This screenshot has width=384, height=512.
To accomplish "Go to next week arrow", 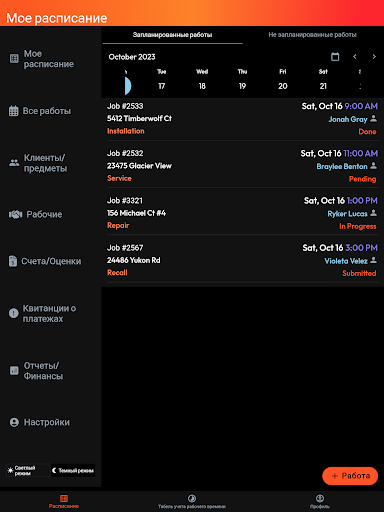I will click(374, 57).
